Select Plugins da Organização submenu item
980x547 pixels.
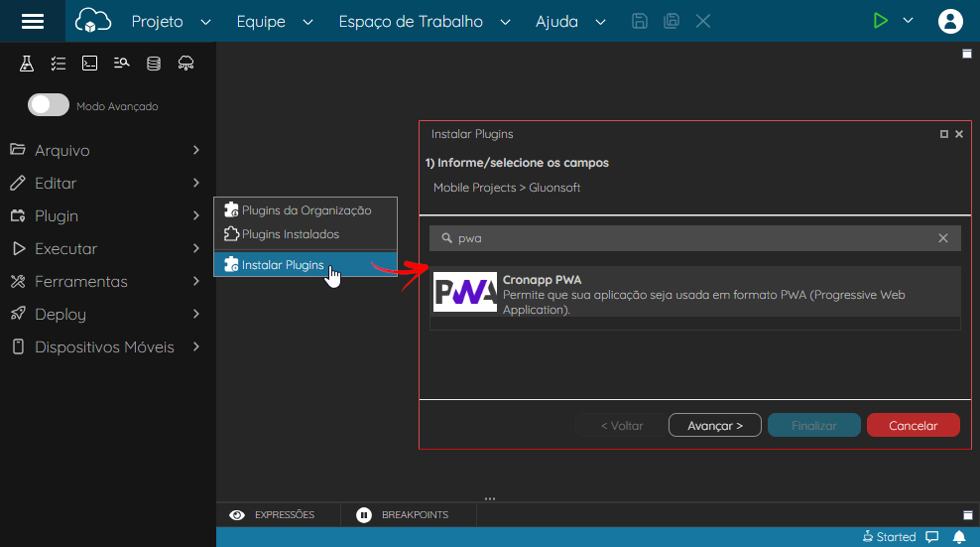pos(306,210)
